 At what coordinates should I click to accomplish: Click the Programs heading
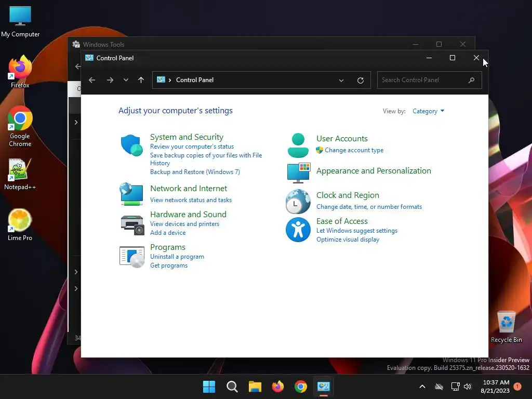[x=168, y=247]
